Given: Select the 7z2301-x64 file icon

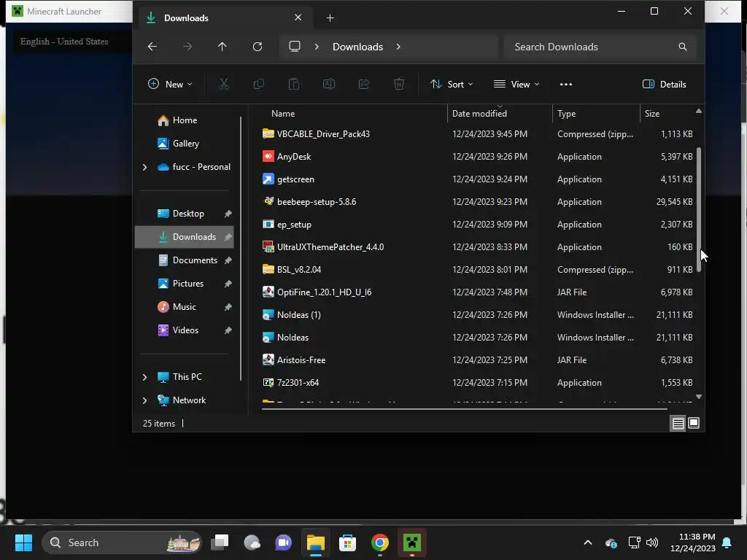Looking at the screenshot, I should coord(268,382).
